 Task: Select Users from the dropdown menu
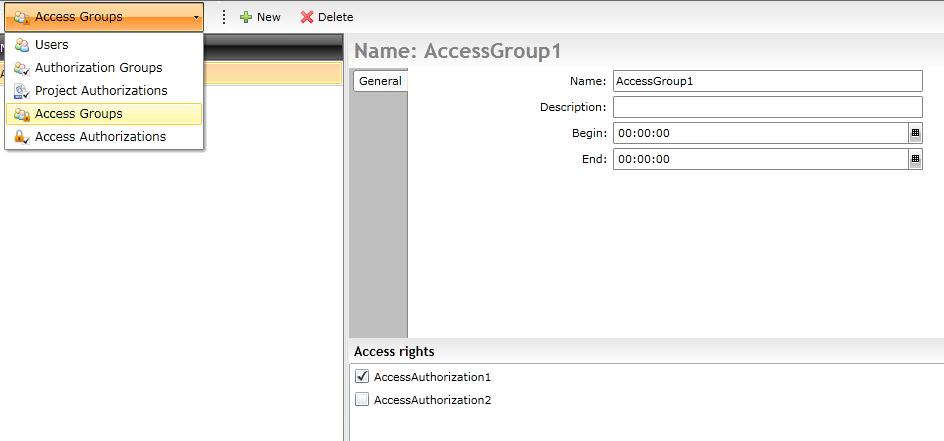pyautogui.click(x=52, y=45)
